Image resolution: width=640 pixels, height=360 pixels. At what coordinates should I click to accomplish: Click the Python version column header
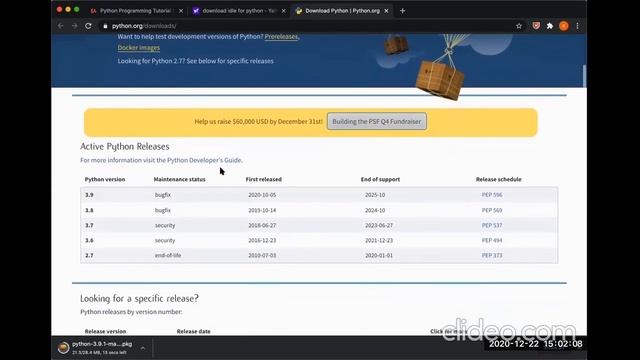coord(105,179)
